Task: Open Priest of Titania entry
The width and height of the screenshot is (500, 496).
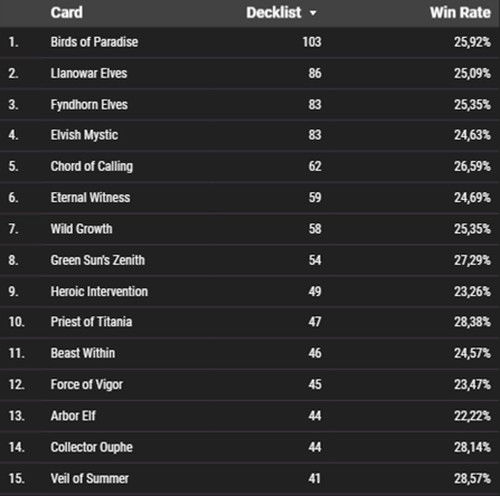Action: [91, 322]
